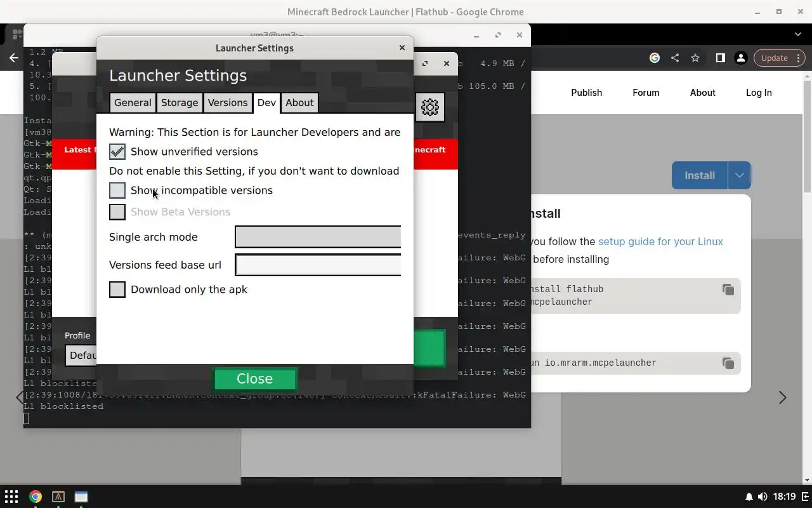This screenshot has width=812, height=508.
Task: Enable Download only the apk
Action: pos(117,289)
